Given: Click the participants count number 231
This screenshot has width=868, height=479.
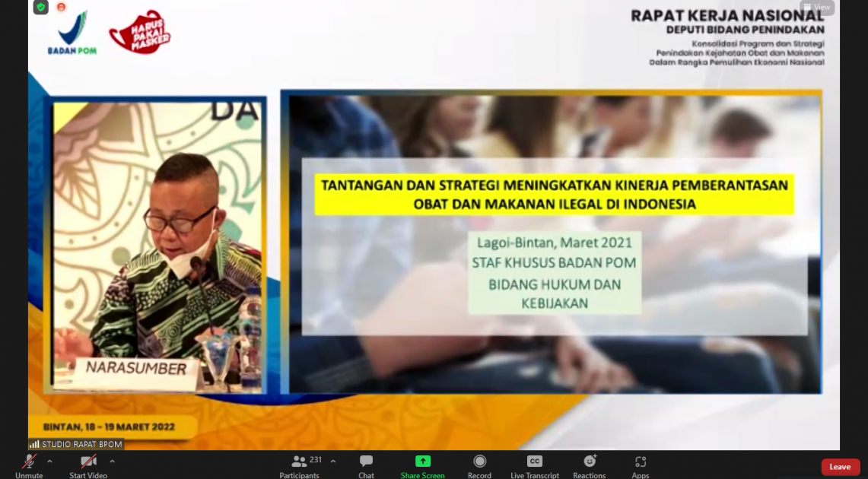Looking at the screenshot, I should tap(316, 460).
